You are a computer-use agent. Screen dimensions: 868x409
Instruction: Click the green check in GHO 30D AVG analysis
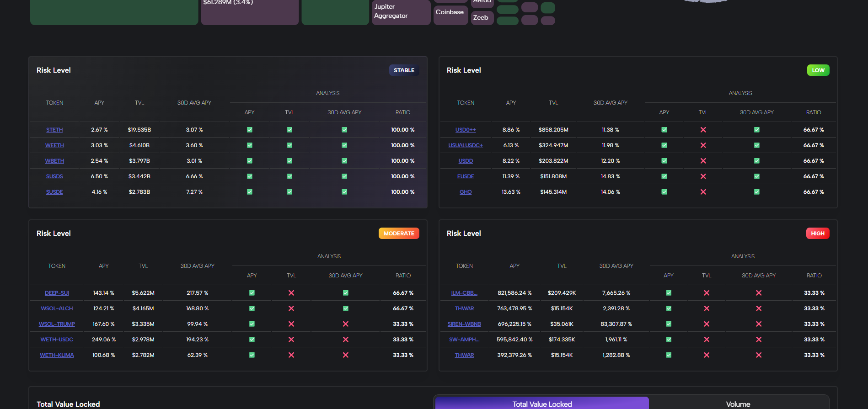[x=756, y=192]
